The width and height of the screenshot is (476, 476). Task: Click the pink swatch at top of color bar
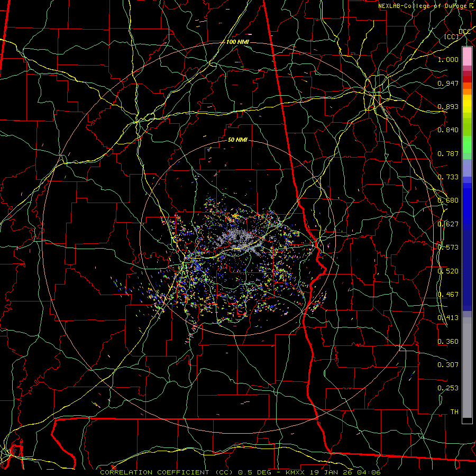(467, 56)
